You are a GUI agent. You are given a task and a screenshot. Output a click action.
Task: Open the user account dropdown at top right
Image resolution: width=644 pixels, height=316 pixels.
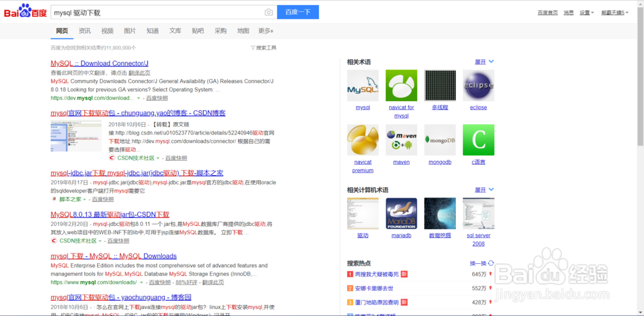(x=614, y=13)
